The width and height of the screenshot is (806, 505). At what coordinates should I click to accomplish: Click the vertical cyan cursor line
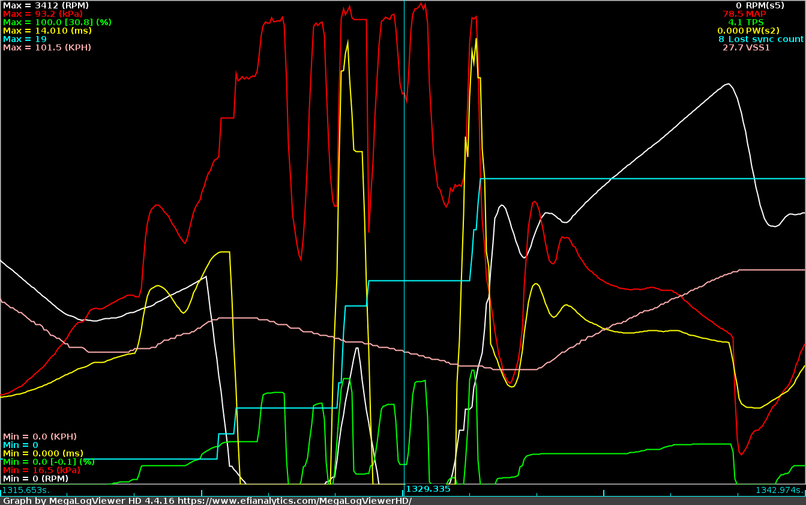(405, 250)
